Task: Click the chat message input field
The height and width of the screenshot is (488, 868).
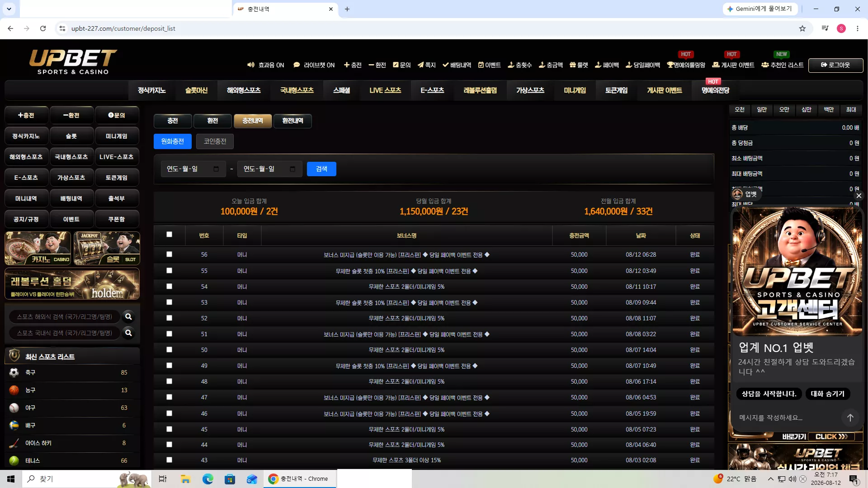Action: click(787, 418)
